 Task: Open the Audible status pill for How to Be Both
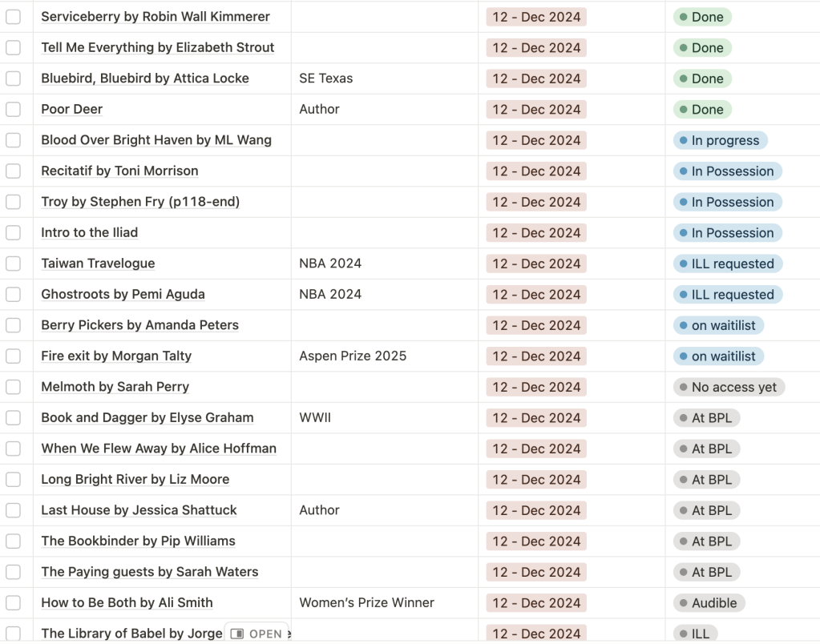[709, 603]
